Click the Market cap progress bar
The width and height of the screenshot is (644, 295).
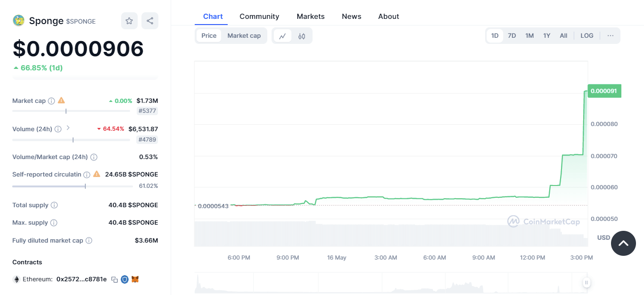71,111
